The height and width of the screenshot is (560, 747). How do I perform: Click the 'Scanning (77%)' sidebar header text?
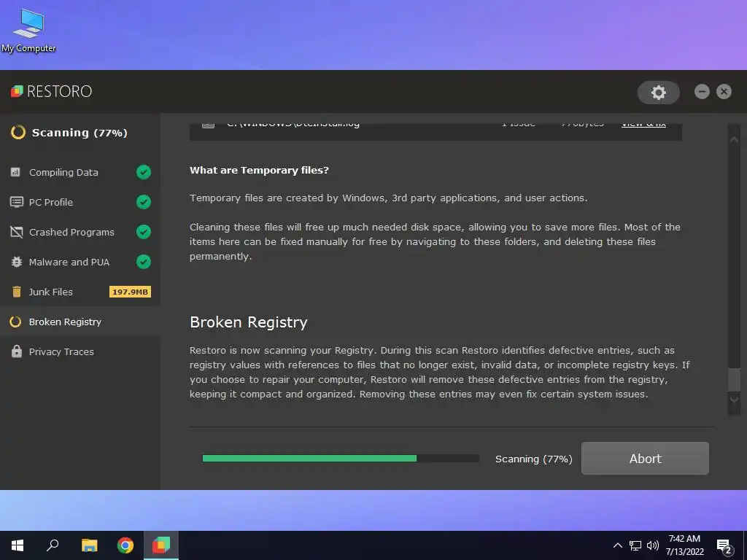coord(80,133)
